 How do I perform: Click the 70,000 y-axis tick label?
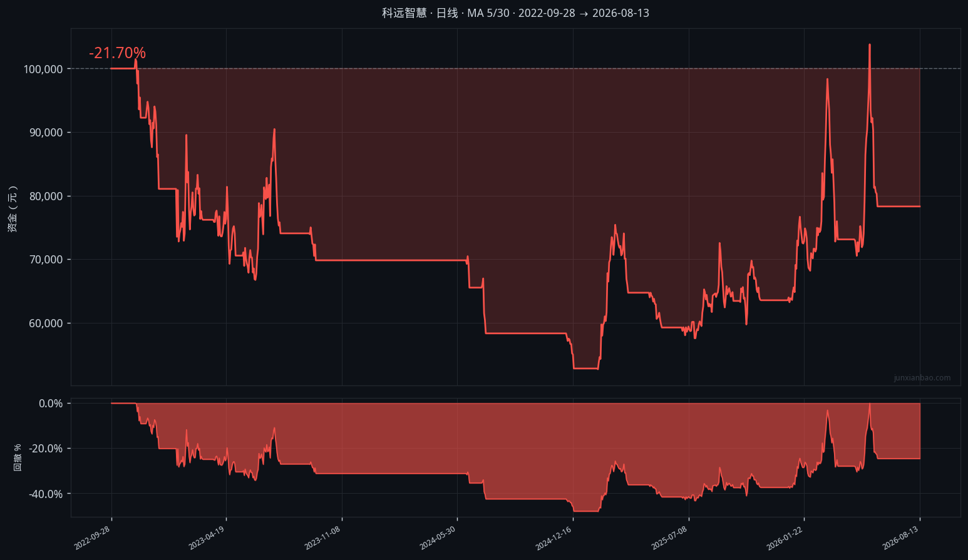coord(46,260)
